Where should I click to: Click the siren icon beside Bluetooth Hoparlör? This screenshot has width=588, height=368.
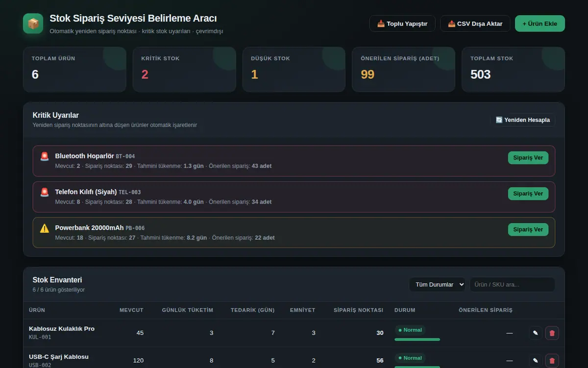click(45, 157)
